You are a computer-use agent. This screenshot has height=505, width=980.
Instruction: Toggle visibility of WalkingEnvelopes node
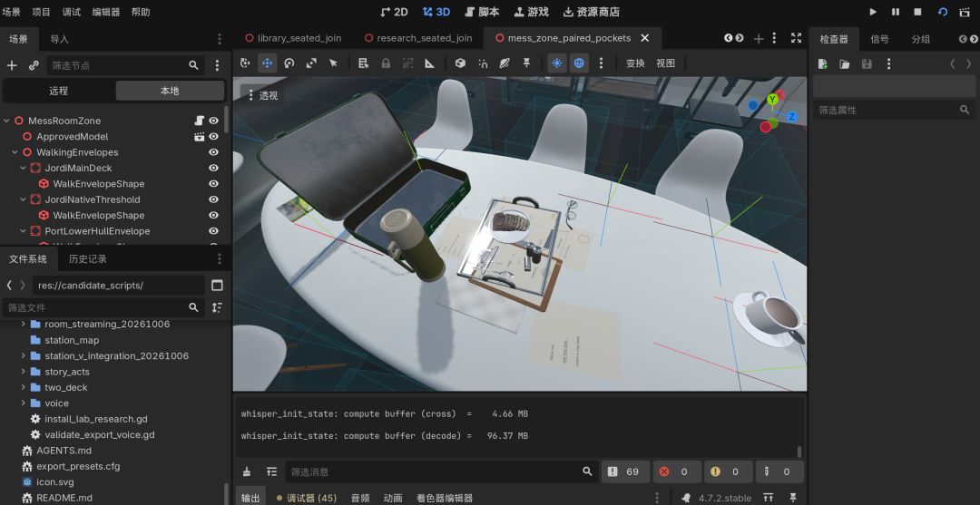click(214, 152)
